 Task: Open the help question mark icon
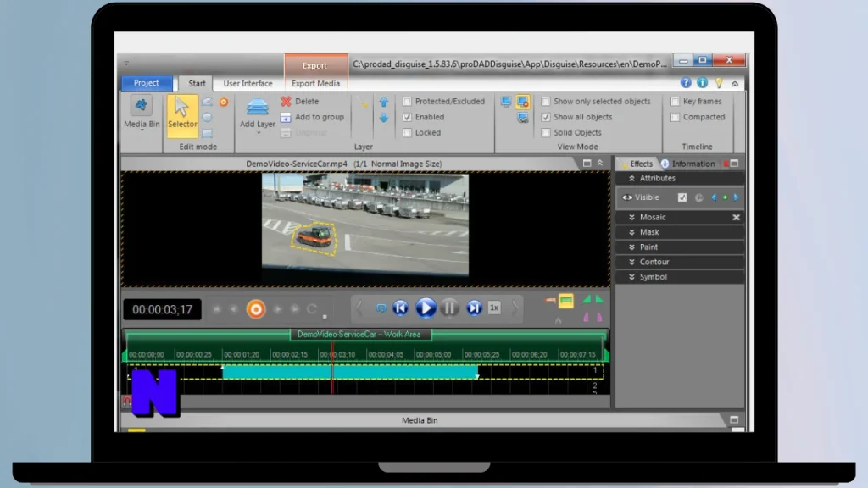pyautogui.click(x=686, y=82)
